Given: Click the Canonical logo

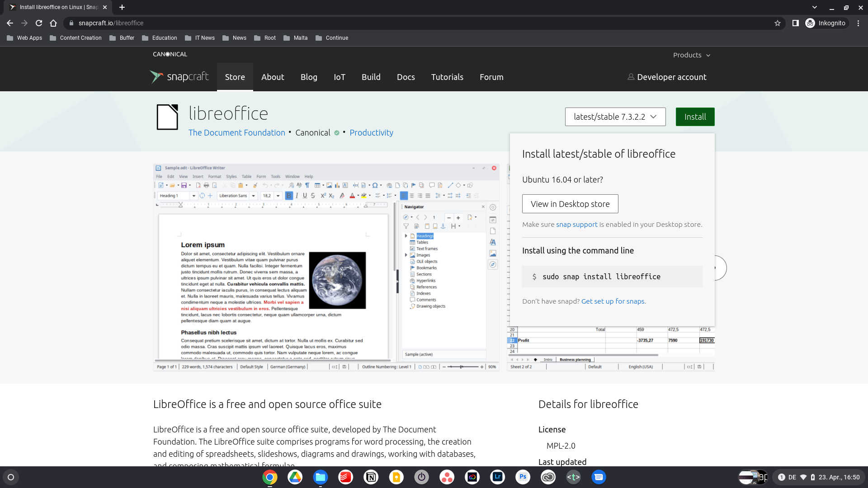Looking at the screenshot, I should click(x=170, y=54).
